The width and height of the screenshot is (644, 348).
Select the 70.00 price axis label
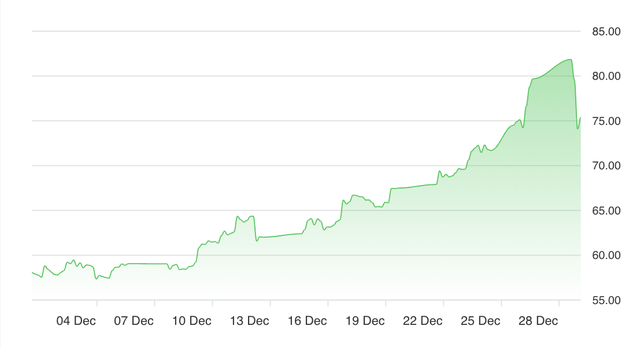pos(606,166)
